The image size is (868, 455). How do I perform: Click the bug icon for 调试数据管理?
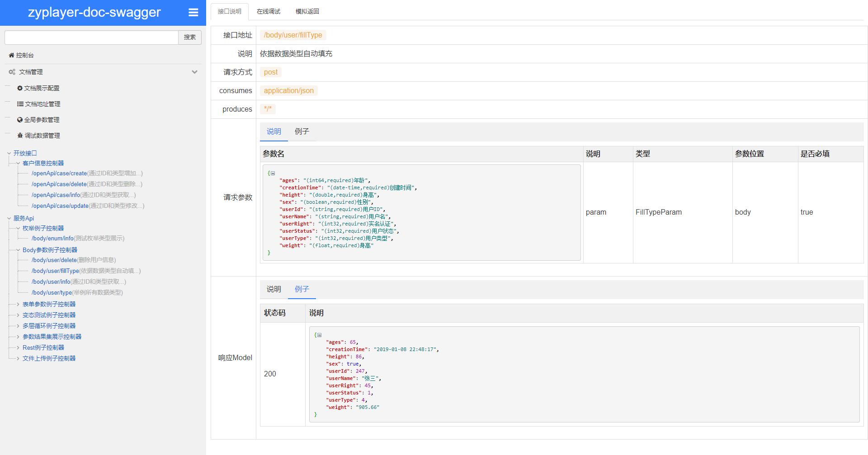20,136
